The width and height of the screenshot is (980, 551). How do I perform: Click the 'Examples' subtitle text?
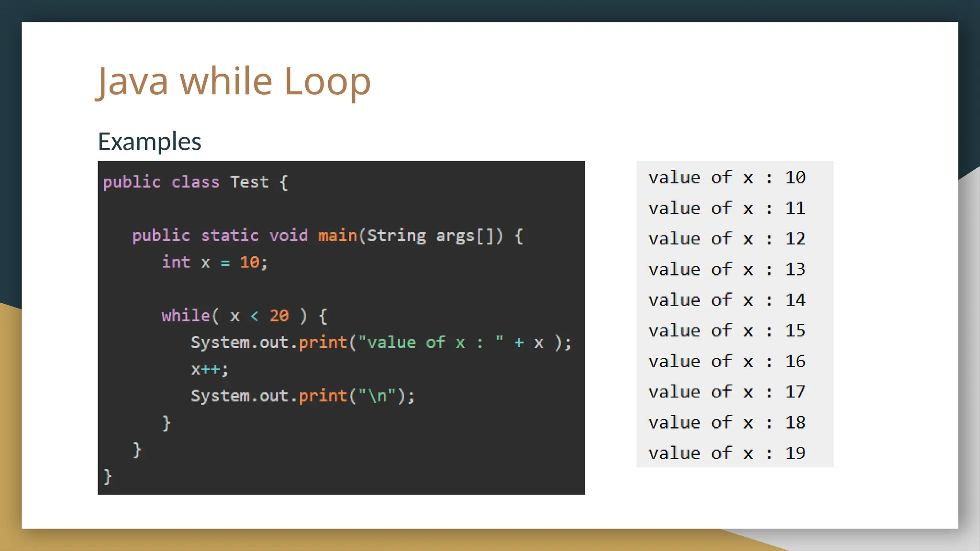(x=149, y=142)
